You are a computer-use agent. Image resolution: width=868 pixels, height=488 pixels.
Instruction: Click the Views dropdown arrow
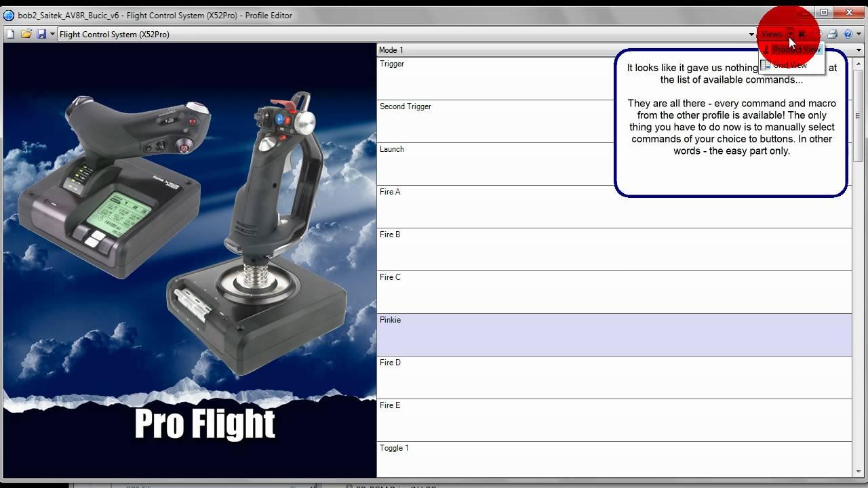tap(791, 34)
